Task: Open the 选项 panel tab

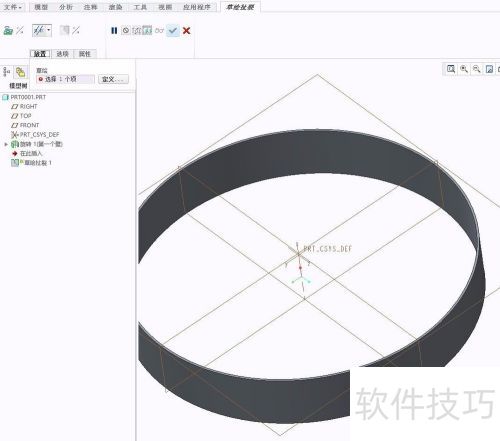Action: click(x=62, y=54)
